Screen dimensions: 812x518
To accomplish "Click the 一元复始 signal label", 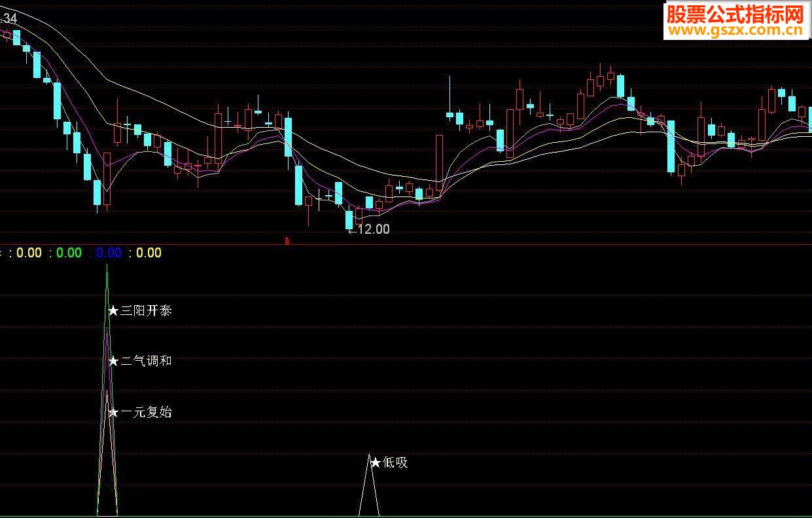I will point(140,413).
